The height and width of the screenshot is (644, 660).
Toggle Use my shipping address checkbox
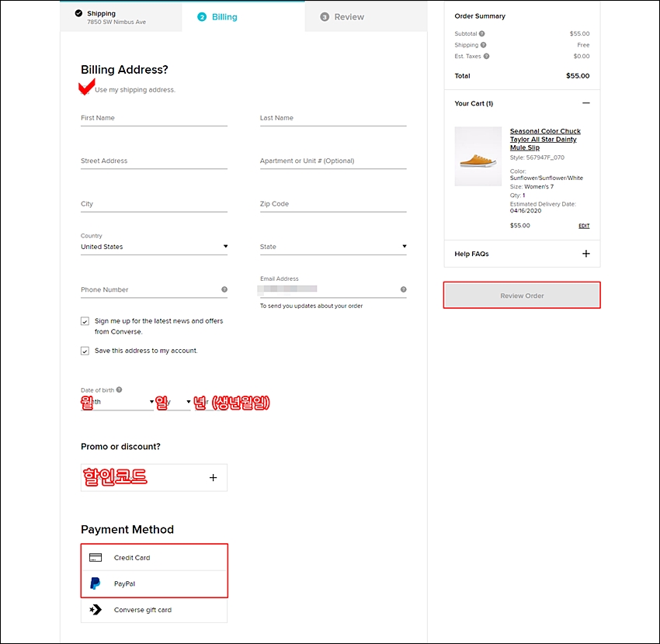(85, 89)
